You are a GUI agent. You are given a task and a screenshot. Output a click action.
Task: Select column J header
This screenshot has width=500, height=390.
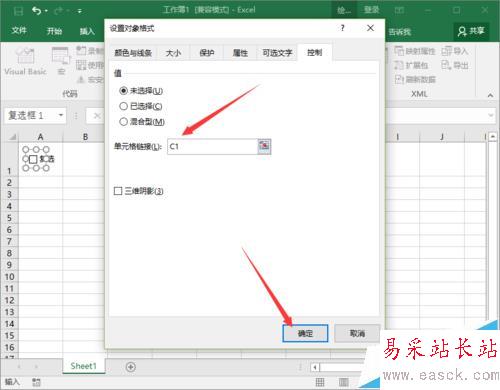click(x=442, y=137)
